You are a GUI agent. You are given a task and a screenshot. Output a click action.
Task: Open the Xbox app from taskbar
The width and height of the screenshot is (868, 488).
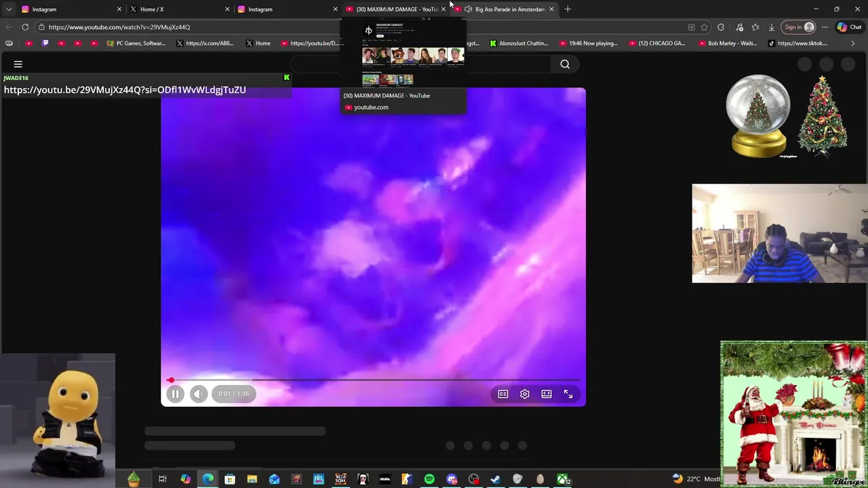(563, 479)
